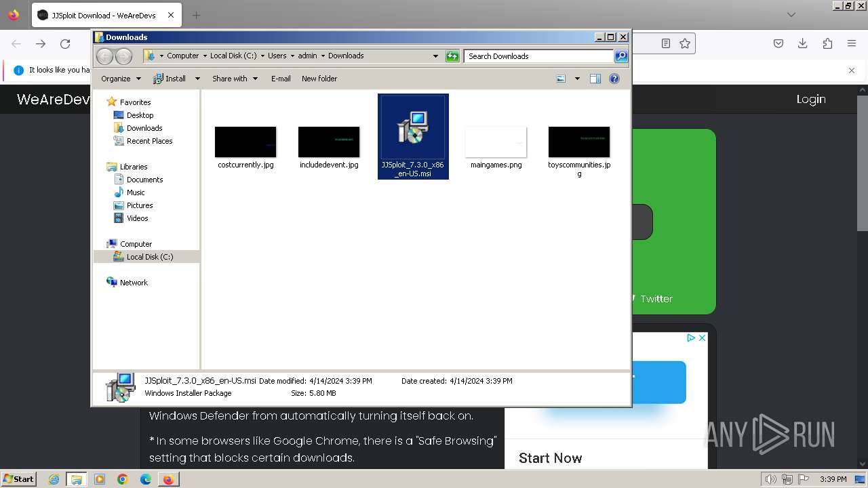The height and width of the screenshot is (488, 868).
Task: Reload the Firefox page
Action: click(x=65, y=43)
